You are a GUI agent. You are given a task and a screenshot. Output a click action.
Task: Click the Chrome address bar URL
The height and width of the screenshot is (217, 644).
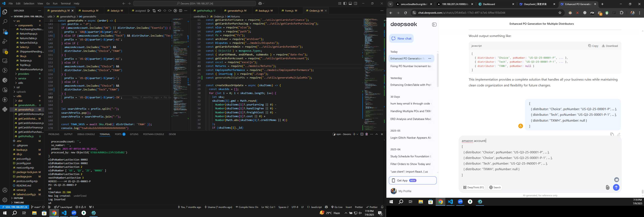point(461,13)
